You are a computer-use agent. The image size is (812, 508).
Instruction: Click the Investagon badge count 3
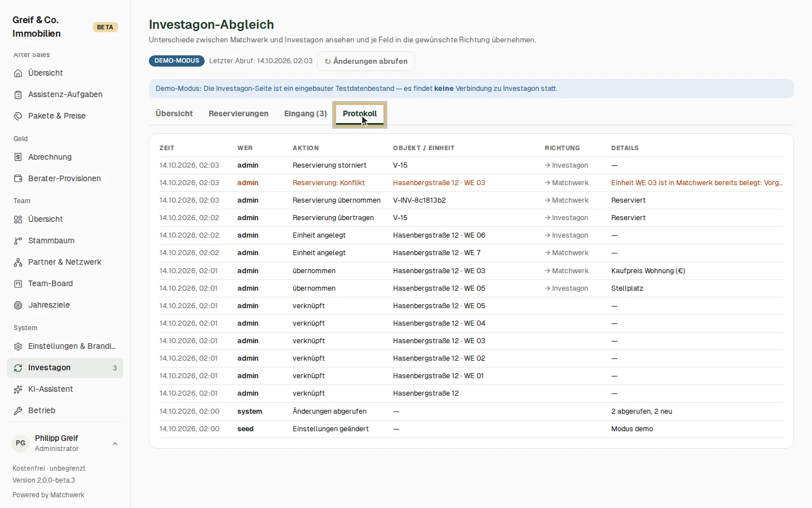pos(115,368)
